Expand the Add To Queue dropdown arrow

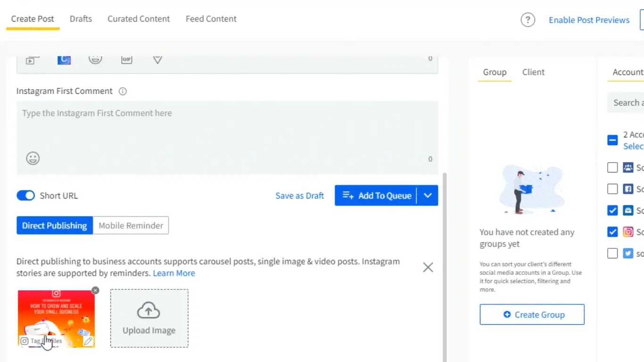coord(428,196)
